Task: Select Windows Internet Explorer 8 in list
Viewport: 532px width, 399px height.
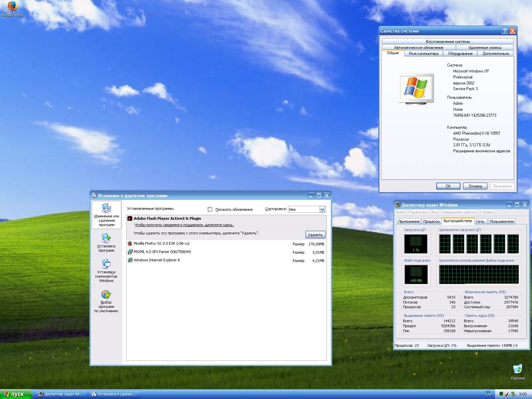Action: click(157, 260)
